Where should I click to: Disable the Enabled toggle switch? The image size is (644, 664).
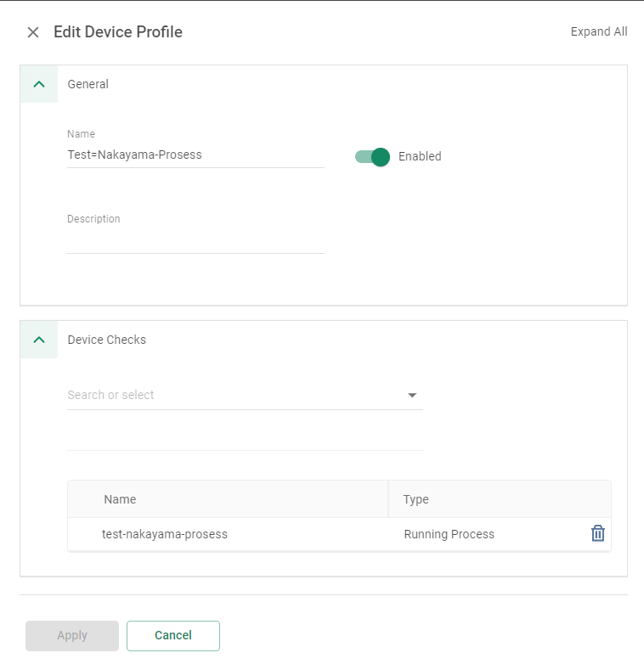coord(373,156)
